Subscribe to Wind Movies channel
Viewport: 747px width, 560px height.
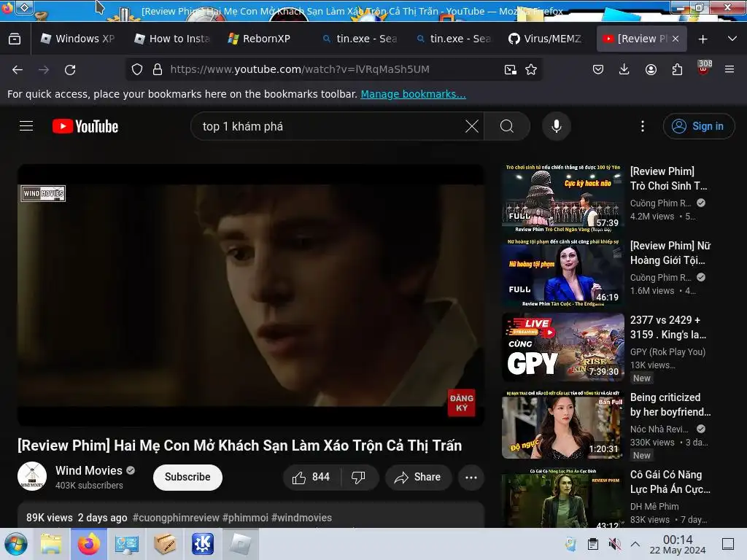pos(187,477)
